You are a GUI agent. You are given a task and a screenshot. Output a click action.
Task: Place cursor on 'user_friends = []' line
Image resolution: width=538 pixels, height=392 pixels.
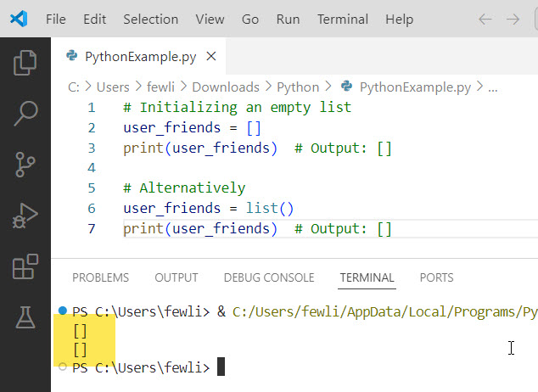tap(192, 128)
